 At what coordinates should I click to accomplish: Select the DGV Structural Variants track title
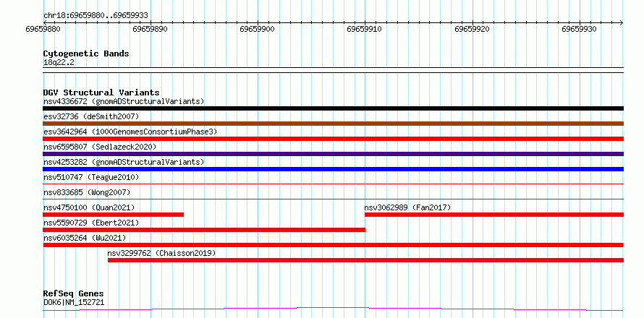tap(101, 93)
